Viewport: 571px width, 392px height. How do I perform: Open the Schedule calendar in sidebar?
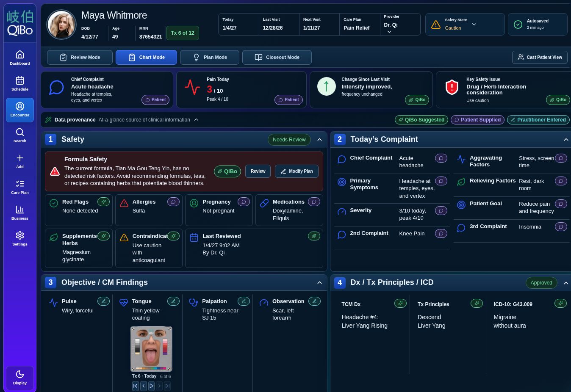coord(20,84)
